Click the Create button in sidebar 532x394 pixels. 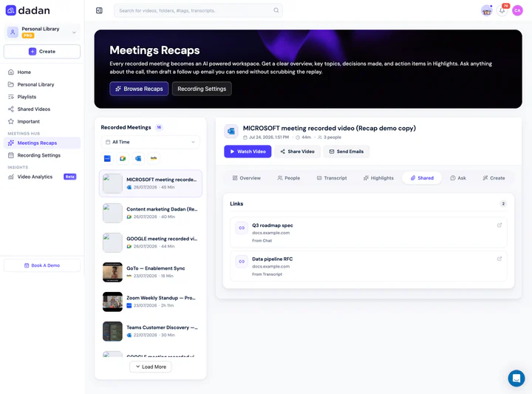pos(42,52)
